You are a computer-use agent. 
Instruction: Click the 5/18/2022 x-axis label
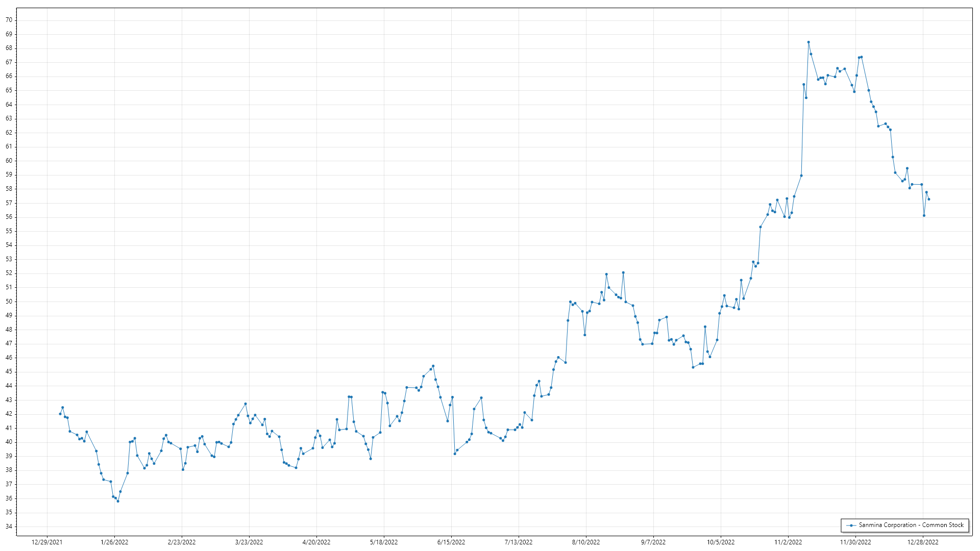384,542
